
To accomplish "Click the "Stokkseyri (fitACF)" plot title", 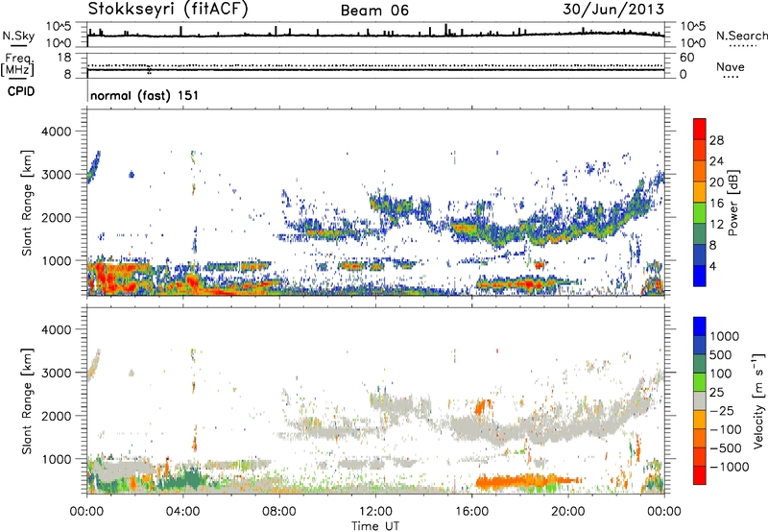I will (168, 9).
